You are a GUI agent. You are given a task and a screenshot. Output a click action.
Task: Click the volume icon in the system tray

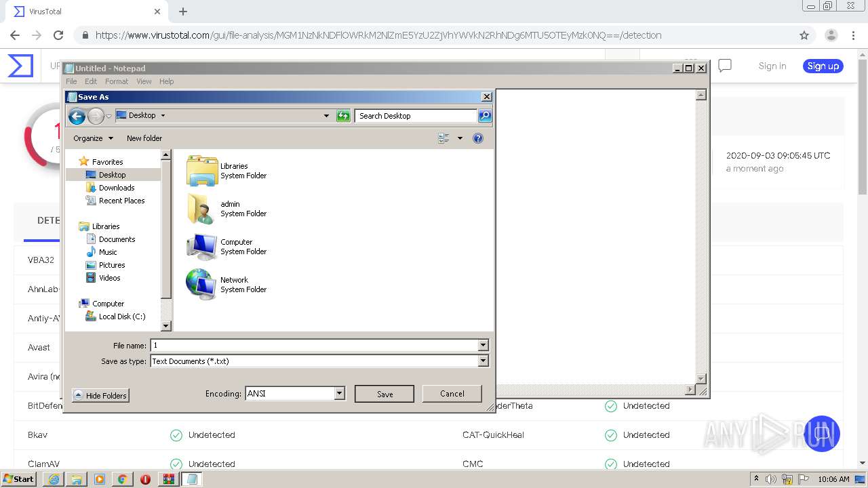771,479
